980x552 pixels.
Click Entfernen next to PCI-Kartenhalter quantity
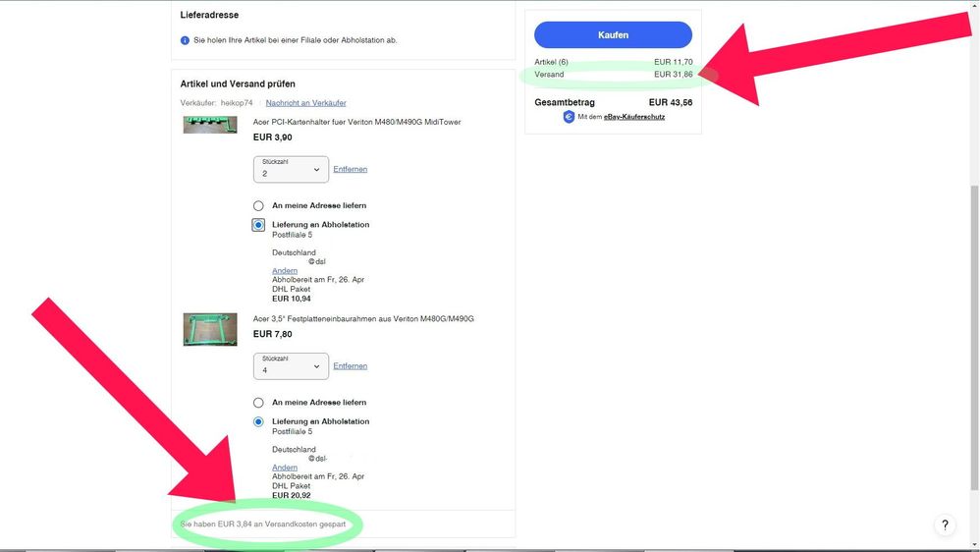click(350, 169)
